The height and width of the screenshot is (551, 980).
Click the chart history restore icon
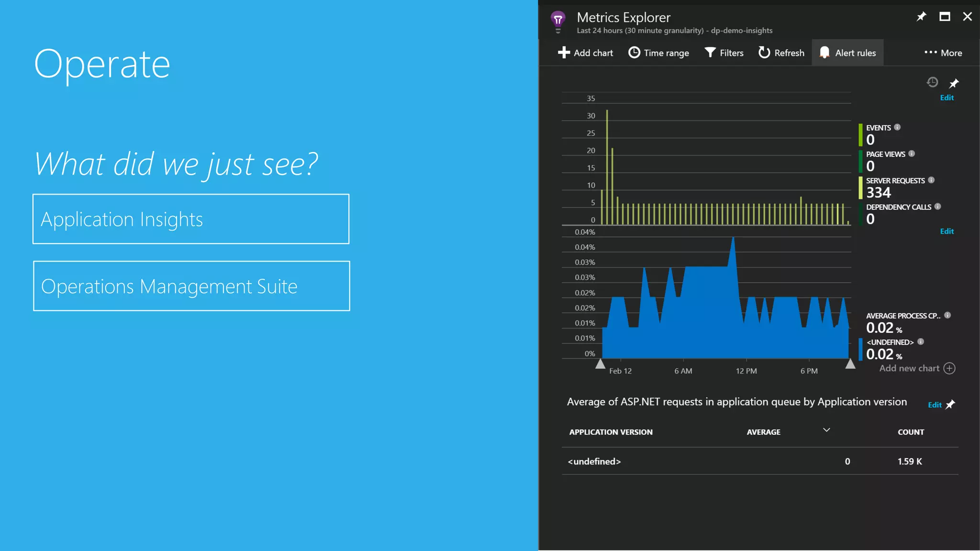point(932,82)
